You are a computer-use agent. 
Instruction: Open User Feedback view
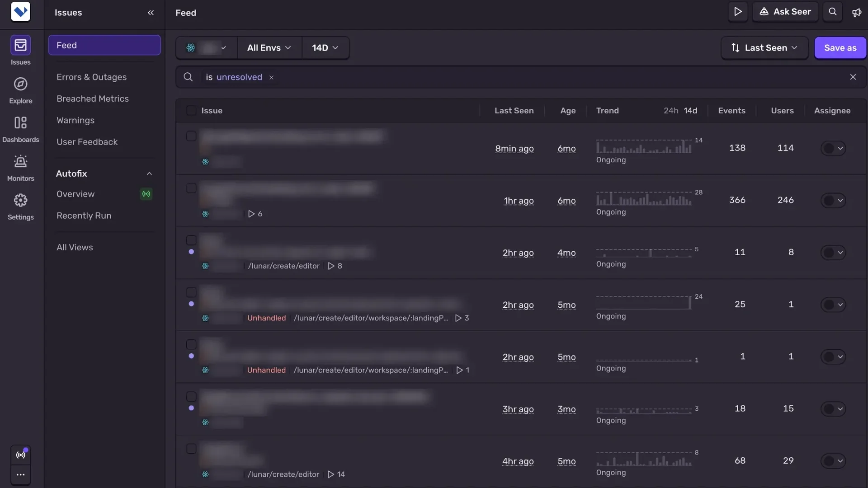87,142
